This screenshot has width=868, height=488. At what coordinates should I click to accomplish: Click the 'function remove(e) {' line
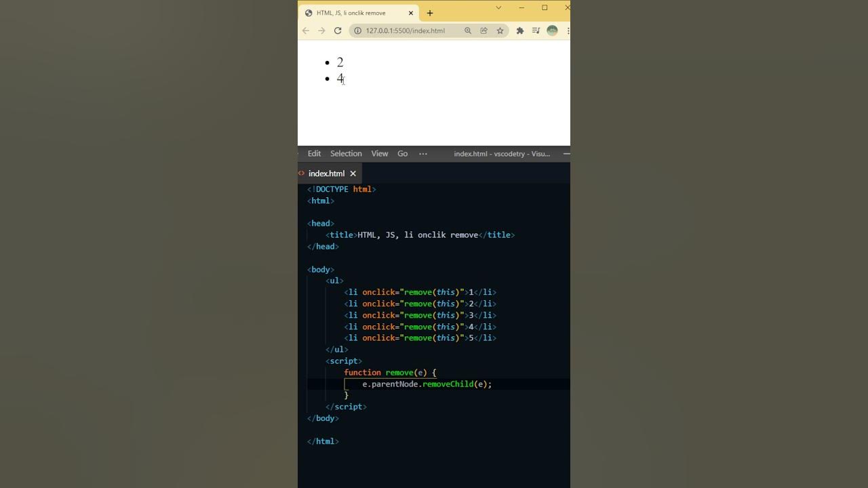(390, 373)
